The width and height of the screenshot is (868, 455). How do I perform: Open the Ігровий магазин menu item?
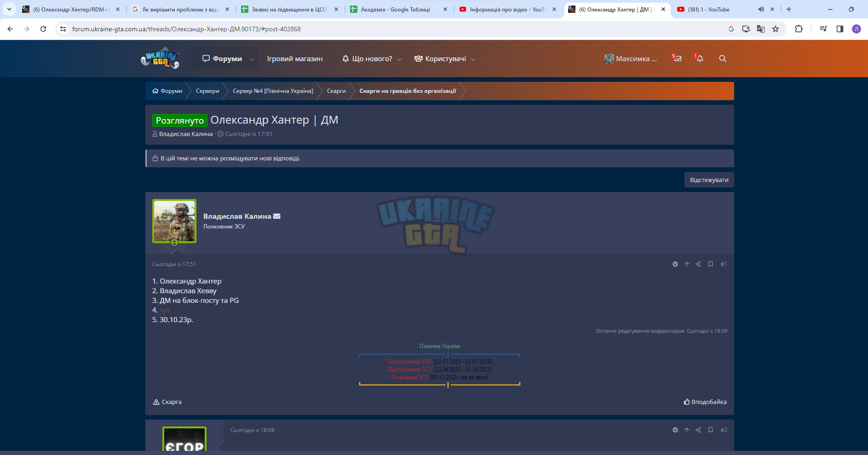295,59
